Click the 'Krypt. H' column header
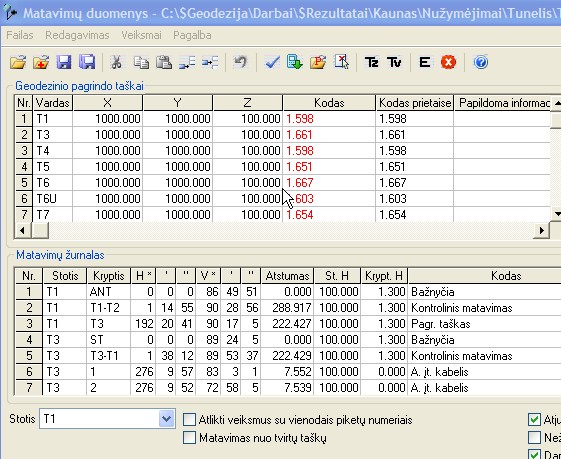This screenshot has width=561, height=459. click(384, 276)
